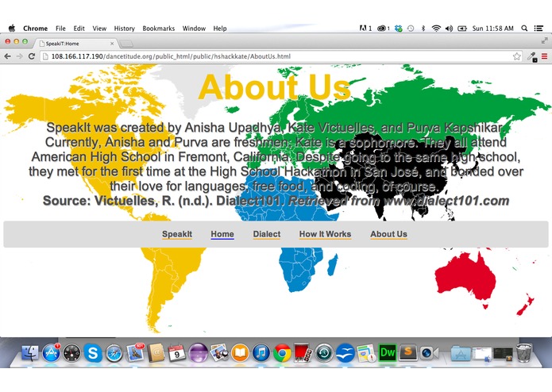The width and height of the screenshot is (552, 392).
Task: Select the SpeakIT:Home browser tab
Action: click(x=75, y=44)
